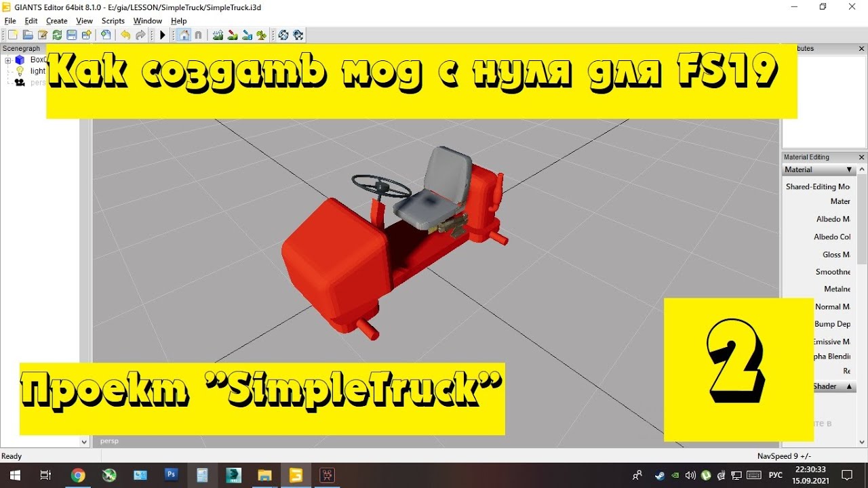Open the Window menu
This screenshot has width=868, height=488.
click(x=148, y=21)
